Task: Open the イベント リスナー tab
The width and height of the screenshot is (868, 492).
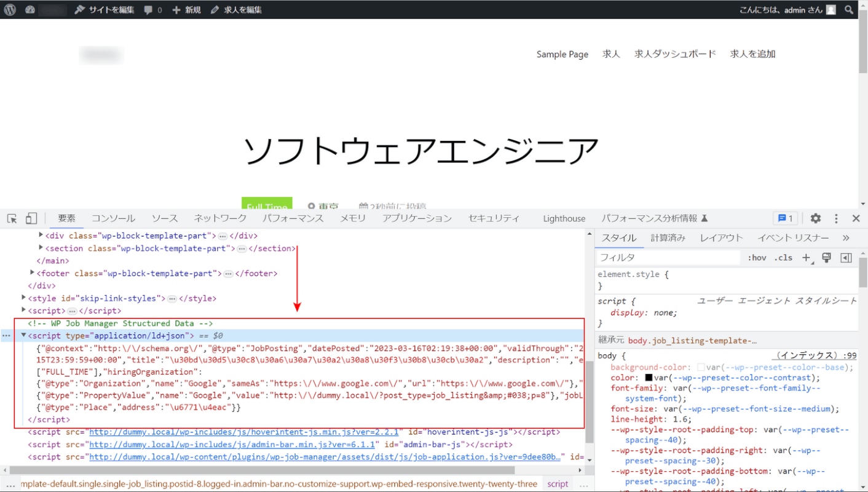Action: (793, 238)
